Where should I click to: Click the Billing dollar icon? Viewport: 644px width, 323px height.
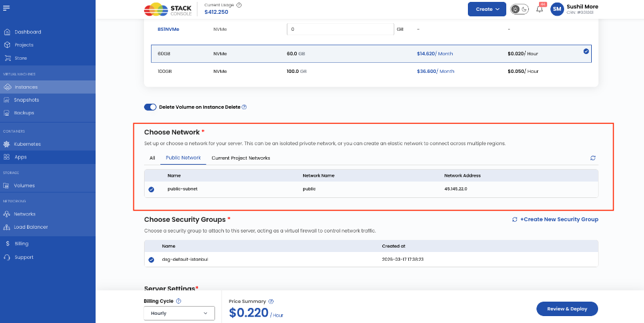[x=8, y=243]
